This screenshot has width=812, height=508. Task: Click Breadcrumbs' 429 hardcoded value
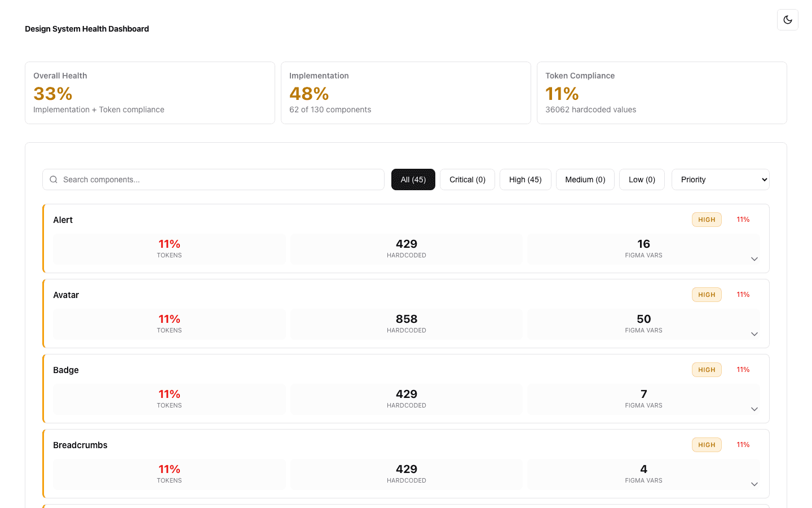(x=407, y=469)
